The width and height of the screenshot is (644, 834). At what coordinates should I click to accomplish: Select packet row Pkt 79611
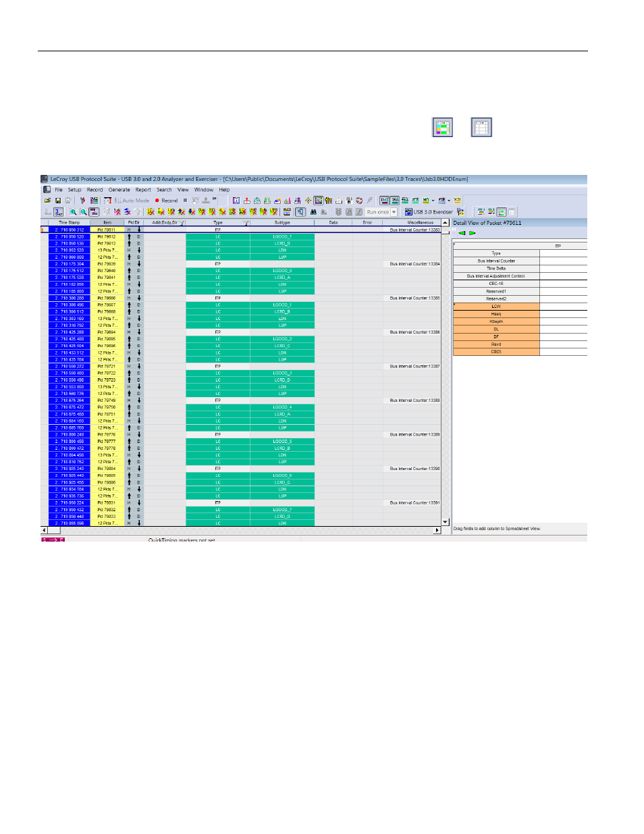[x=107, y=230]
